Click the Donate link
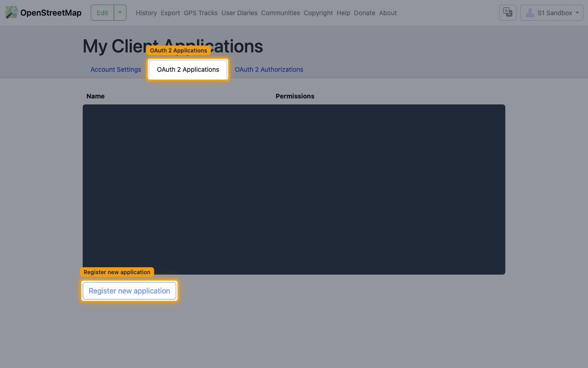This screenshot has width=588, height=368. click(x=365, y=13)
